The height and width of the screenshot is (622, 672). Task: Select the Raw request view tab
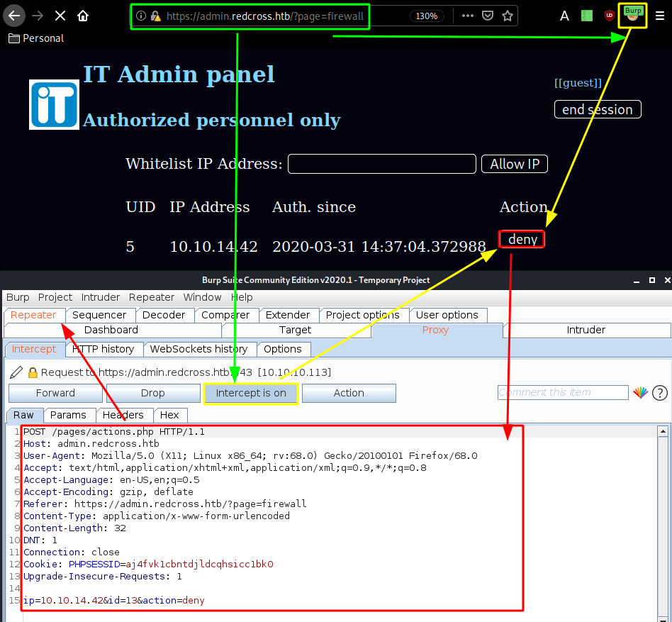click(x=23, y=415)
